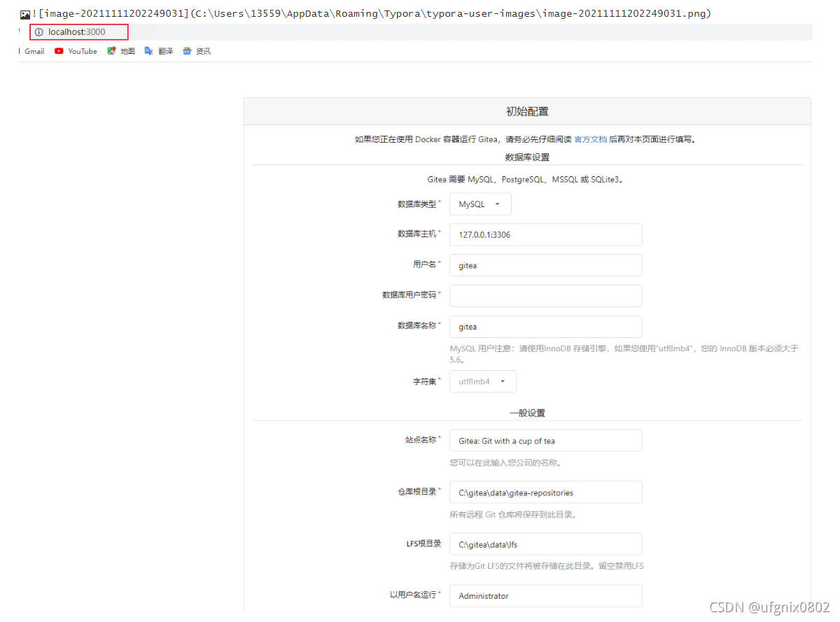
Task: Select the 用户名 field containing gitea
Action: [546, 265]
